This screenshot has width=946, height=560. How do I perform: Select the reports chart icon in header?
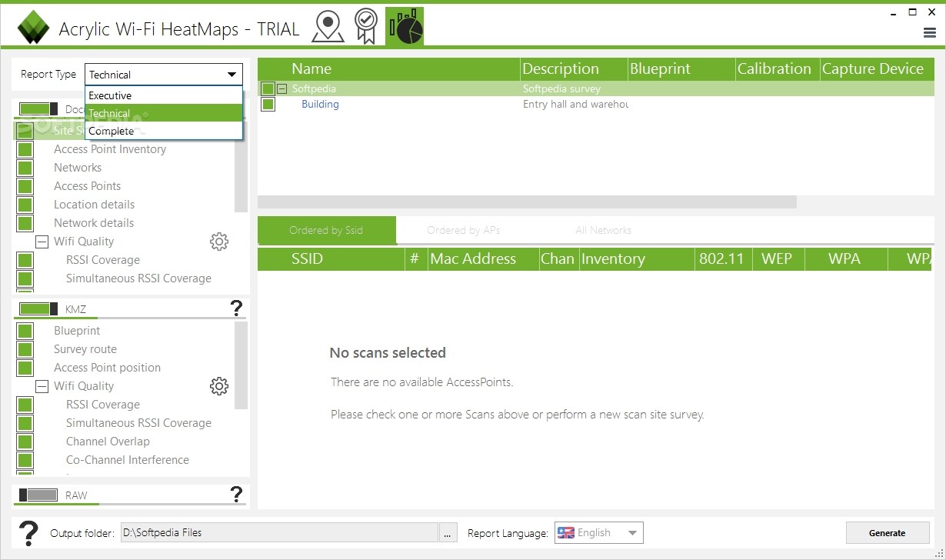[405, 26]
